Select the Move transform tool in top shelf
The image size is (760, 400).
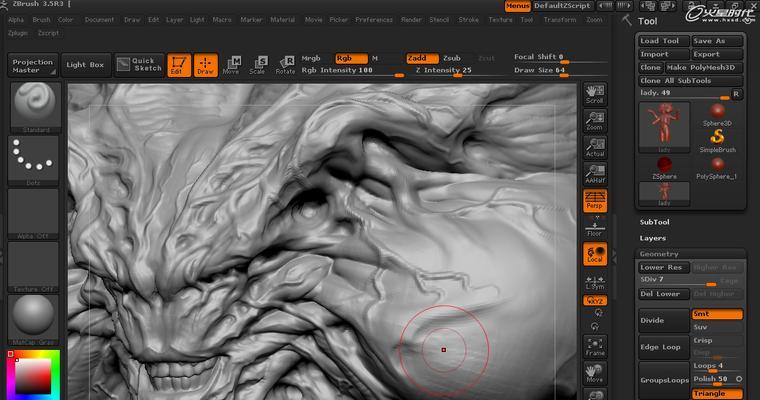[231, 65]
